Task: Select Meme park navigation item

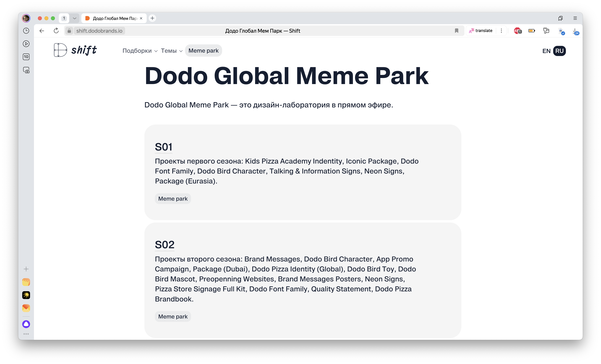Action: [203, 51]
